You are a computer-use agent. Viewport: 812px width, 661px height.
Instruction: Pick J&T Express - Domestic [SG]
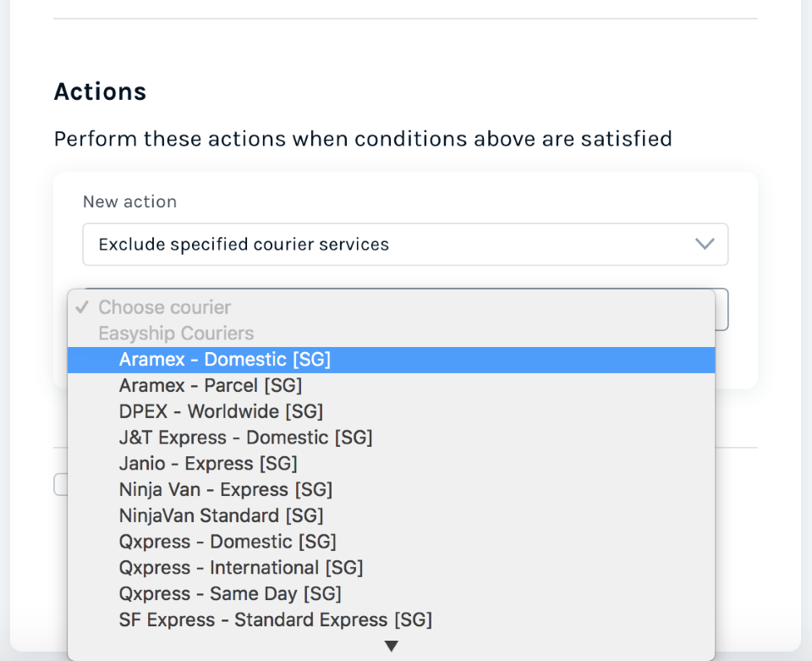pyautogui.click(x=391, y=438)
